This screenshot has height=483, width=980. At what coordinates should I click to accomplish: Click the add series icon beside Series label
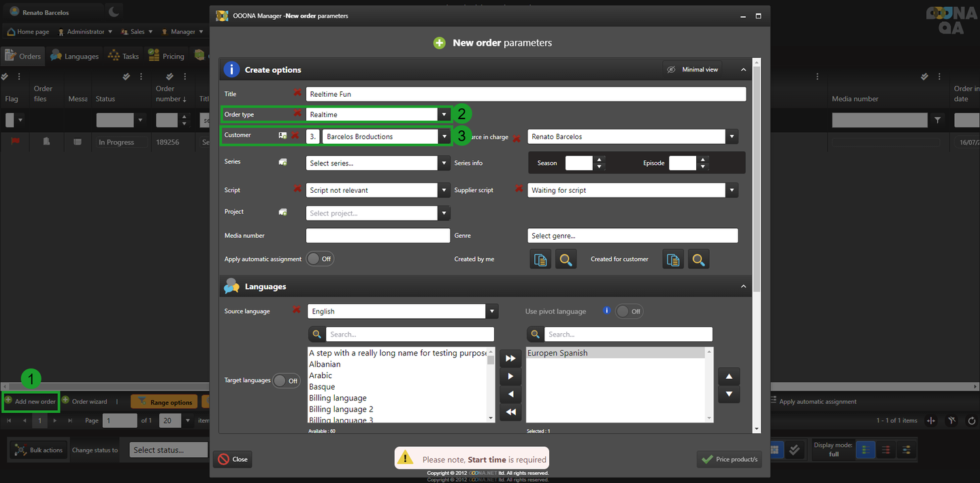pyautogui.click(x=282, y=162)
